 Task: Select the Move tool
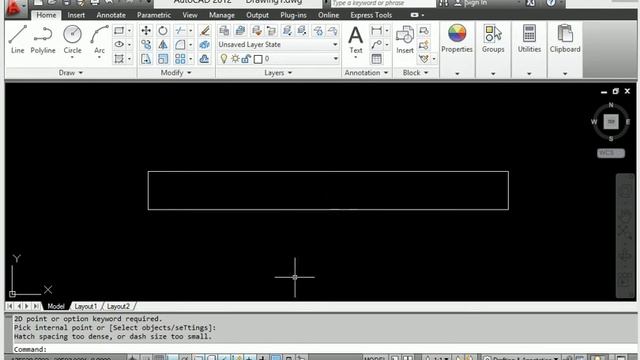pyautogui.click(x=146, y=31)
